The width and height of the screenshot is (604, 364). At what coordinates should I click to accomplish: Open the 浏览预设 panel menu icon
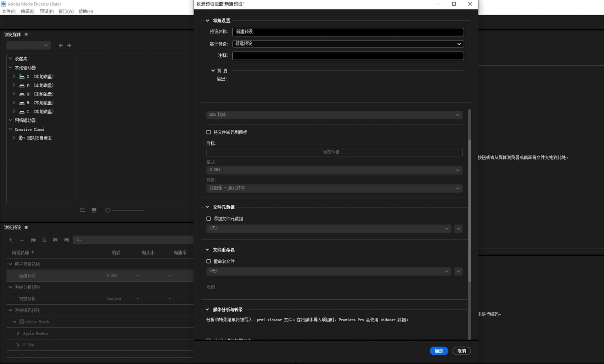pyautogui.click(x=26, y=227)
